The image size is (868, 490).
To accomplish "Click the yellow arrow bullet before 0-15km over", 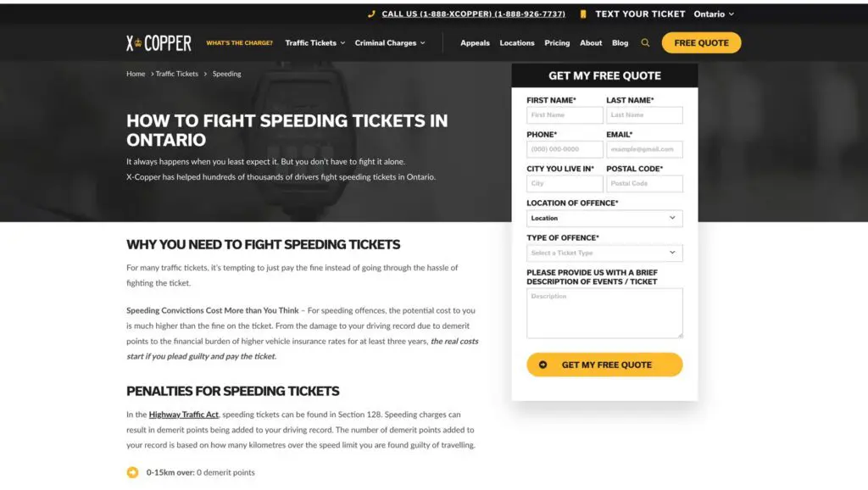I will (x=132, y=472).
